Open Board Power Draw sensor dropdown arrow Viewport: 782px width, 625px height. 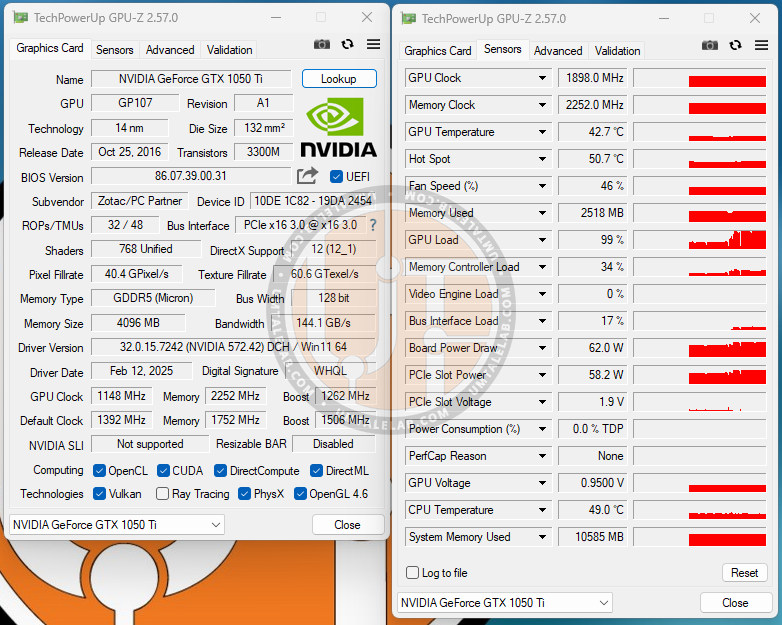pos(542,348)
